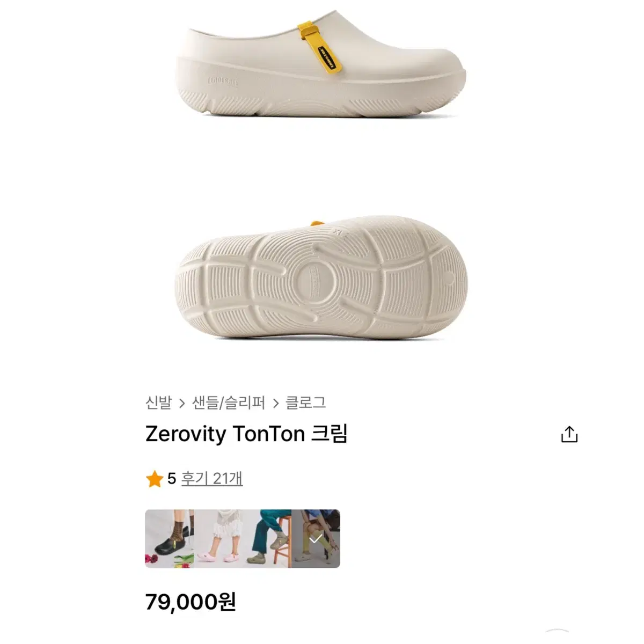Open the 클로그 breadcrumb category

point(305,402)
